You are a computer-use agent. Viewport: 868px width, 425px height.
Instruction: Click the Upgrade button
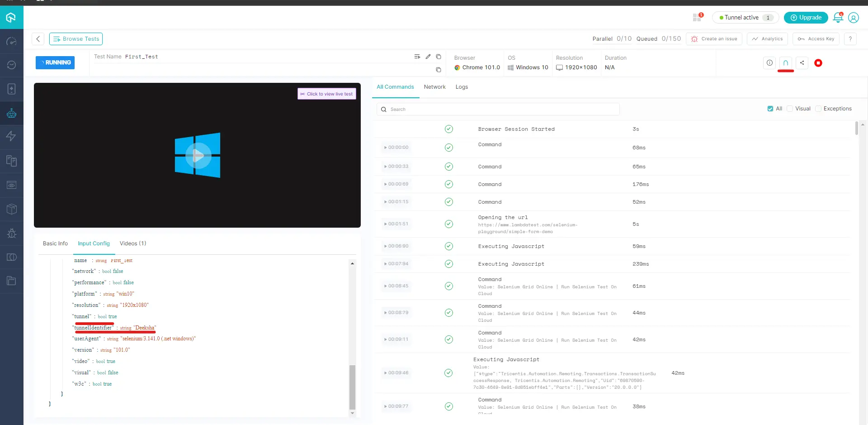pos(806,18)
